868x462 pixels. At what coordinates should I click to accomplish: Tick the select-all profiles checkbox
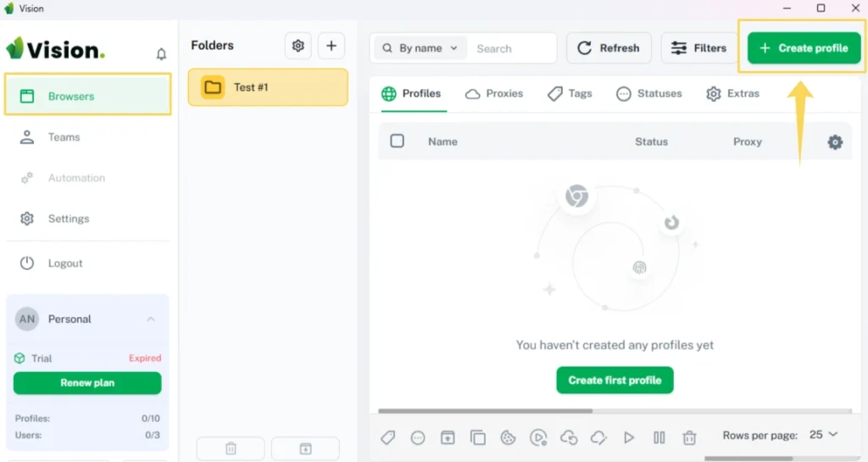point(397,141)
